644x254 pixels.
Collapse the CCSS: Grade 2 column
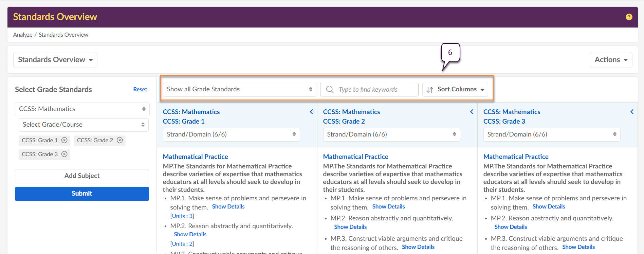click(472, 112)
